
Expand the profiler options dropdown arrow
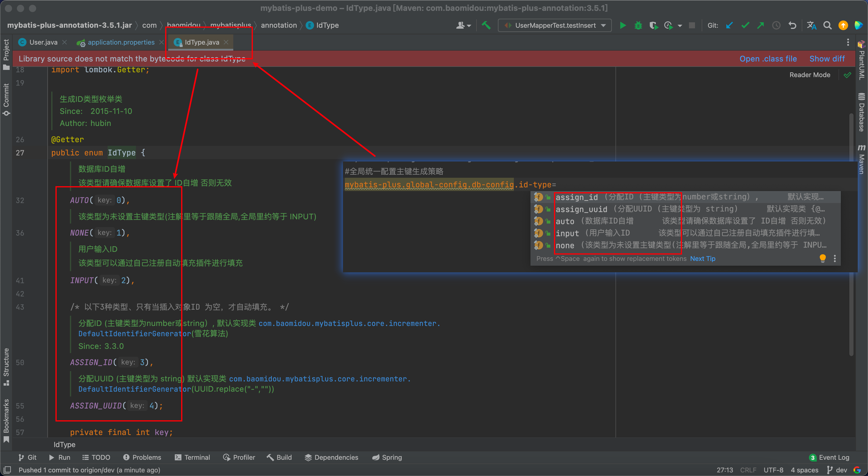pyautogui.click(x=680, y=26)
